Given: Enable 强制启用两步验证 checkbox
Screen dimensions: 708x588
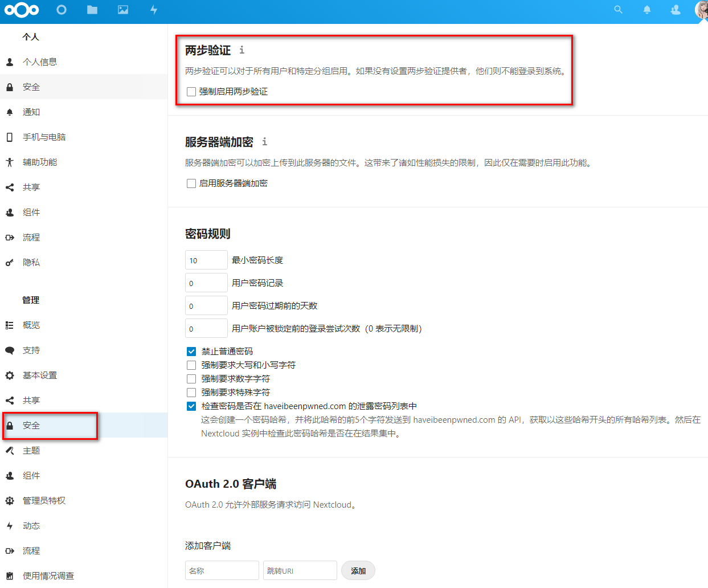Looking at the screenshot, I should (191, 91).
